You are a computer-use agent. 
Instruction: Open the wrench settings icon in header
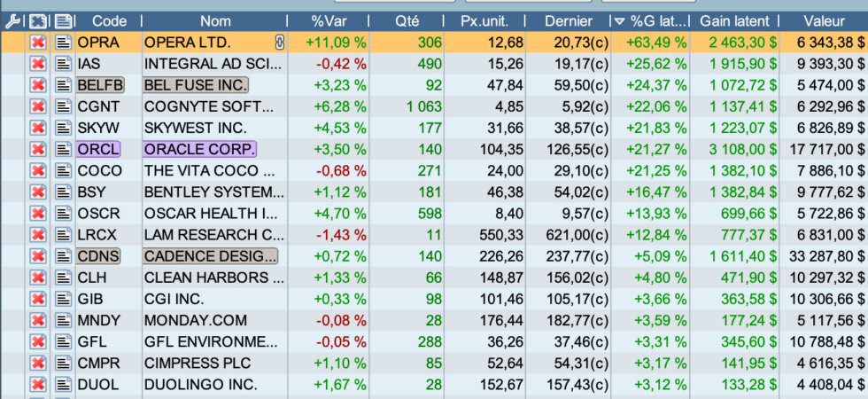click(x=12, y=21)
